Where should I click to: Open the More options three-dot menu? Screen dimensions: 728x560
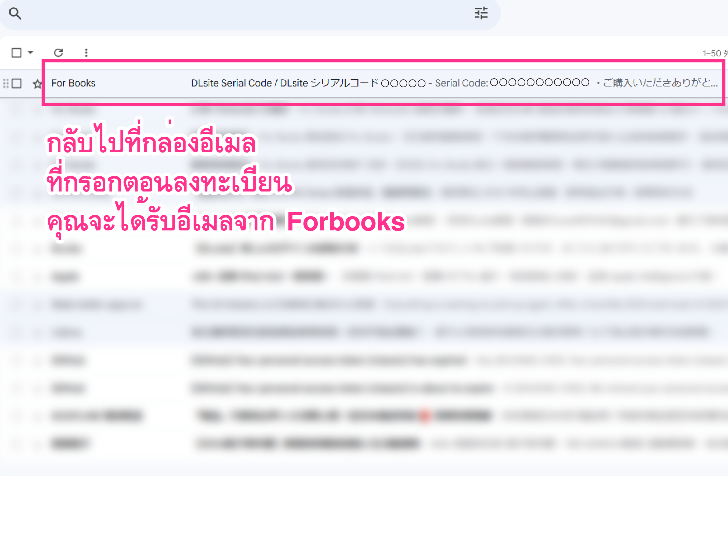tap(86, 53)
